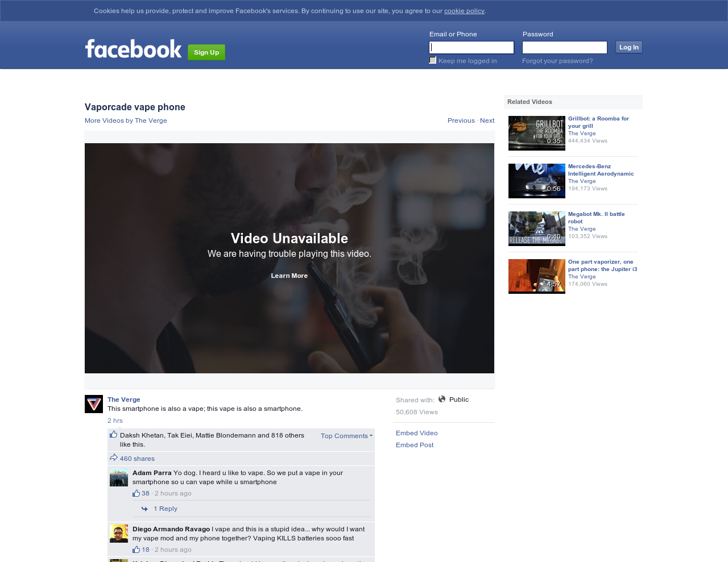Open Diego Armando Ravago's profile picture
Viewport: 728px width, 562px height.
[x=119, y=534]
